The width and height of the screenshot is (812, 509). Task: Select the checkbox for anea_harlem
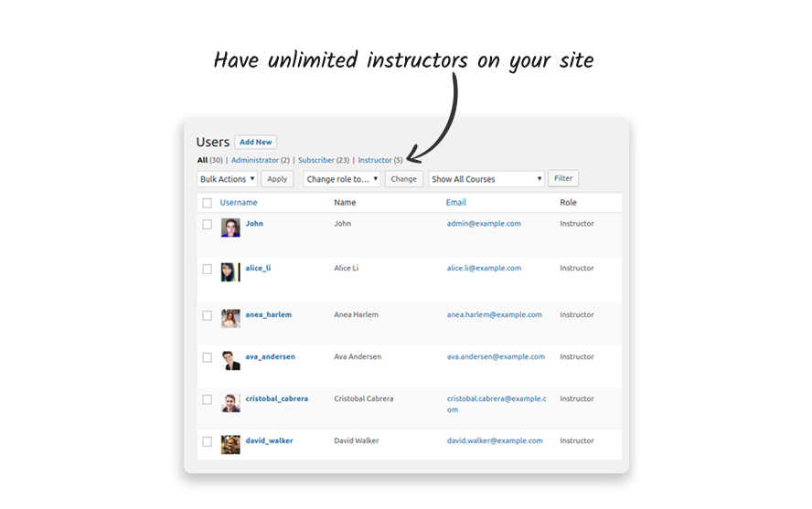point(208,315)
